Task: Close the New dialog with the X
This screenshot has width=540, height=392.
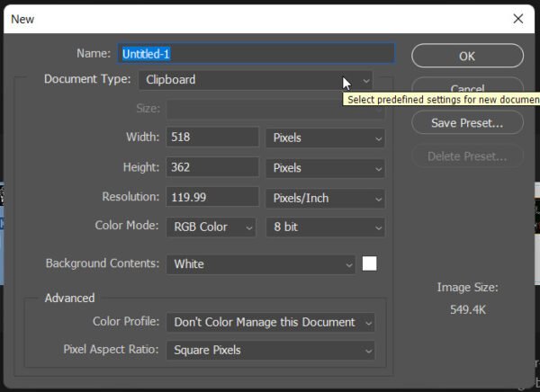Action: (518, 19)
